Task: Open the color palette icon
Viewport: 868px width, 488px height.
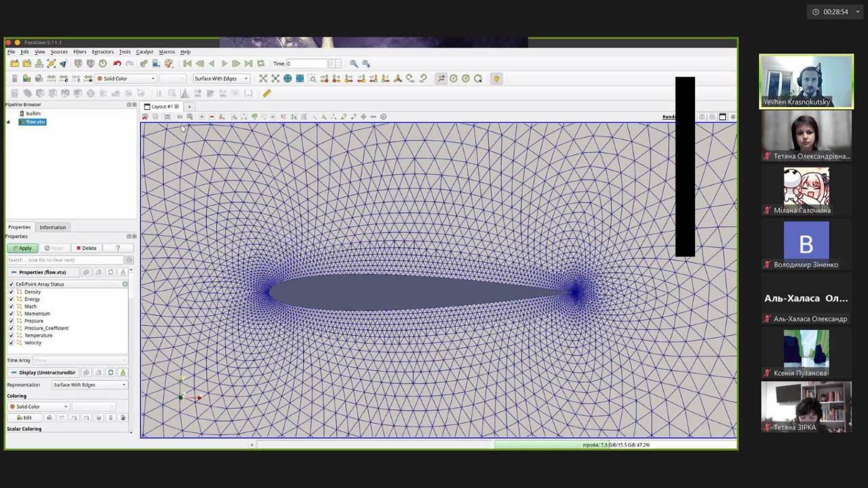Action: pyautogui.click(x=169, y=64)
